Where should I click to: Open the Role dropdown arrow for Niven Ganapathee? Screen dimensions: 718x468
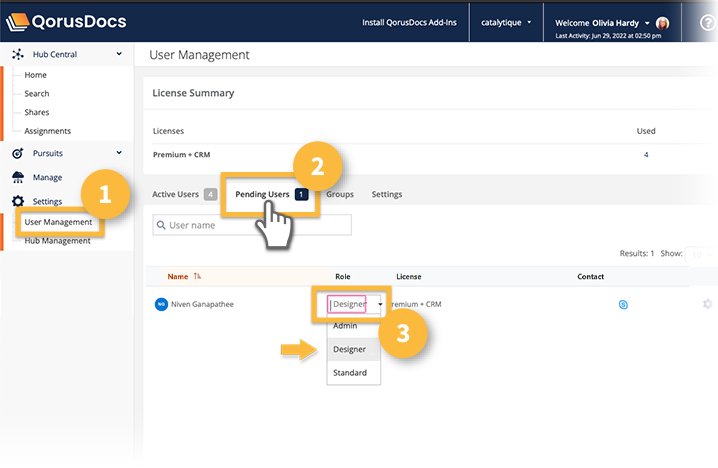click(380, 305)
